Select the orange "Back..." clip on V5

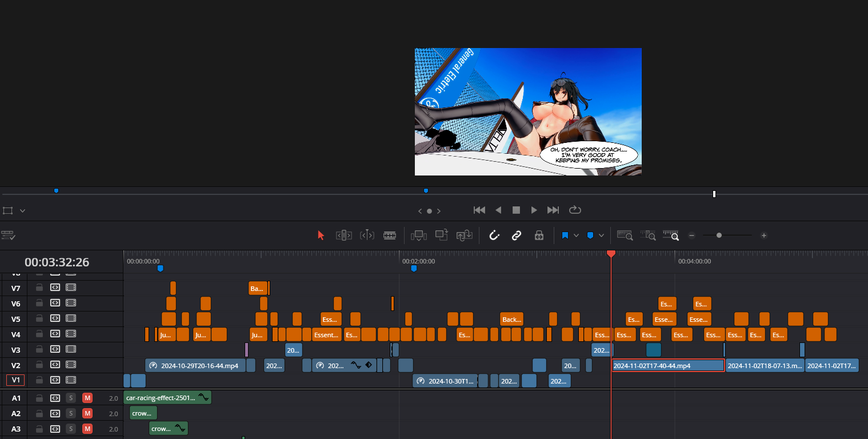click(x=512, y=319)
